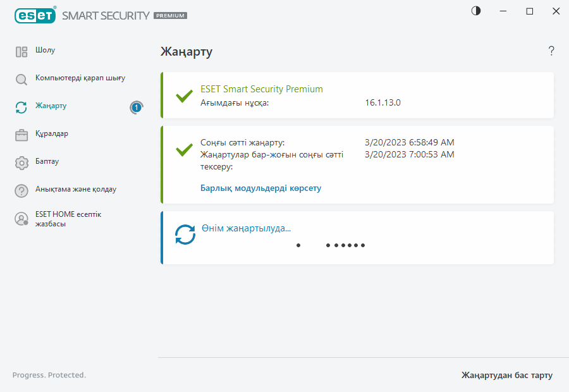
Task: Open the page help question mark
Action: point(551,51)
